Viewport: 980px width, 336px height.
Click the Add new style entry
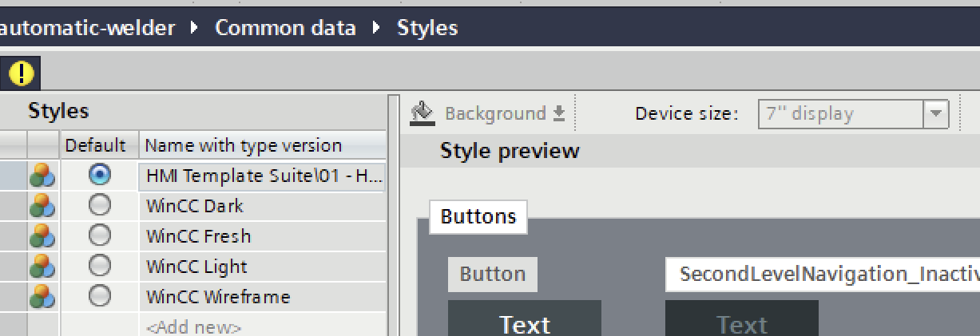tap(193, 327)
